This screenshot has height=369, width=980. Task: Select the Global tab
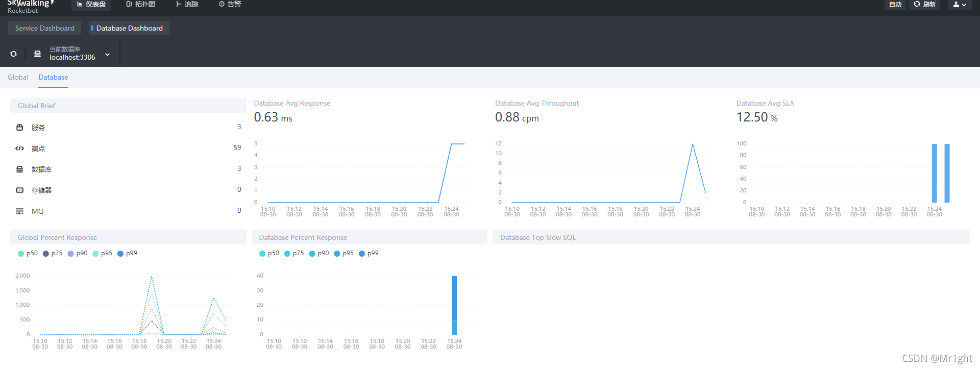coord(18,77)
